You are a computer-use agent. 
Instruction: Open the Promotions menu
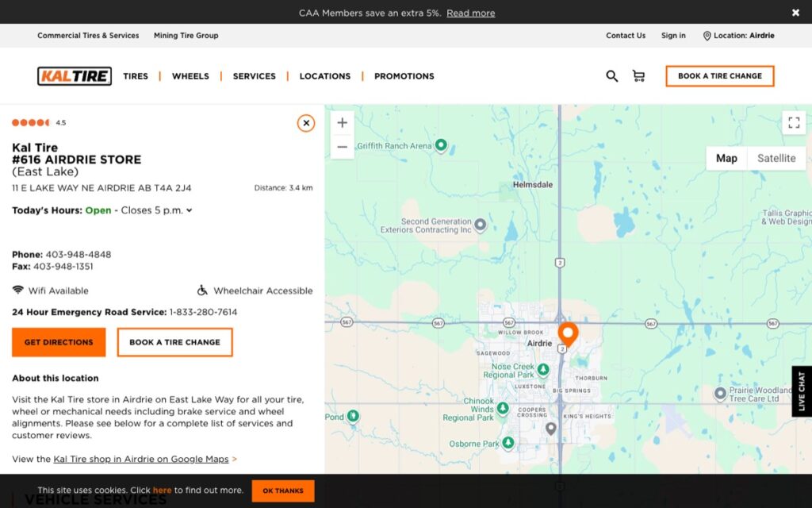click(404, 76)
